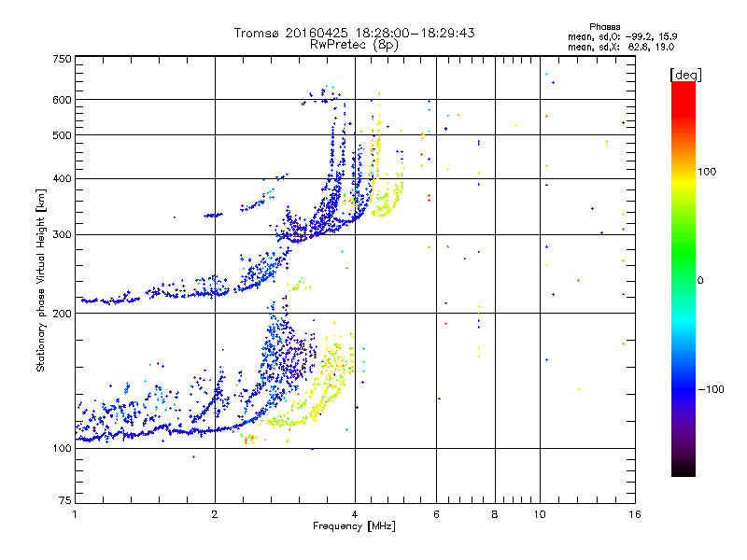Screen dimensions: 747x560
Task: Click the x-axis tick label '6'
Action: [x=436, y=514]
